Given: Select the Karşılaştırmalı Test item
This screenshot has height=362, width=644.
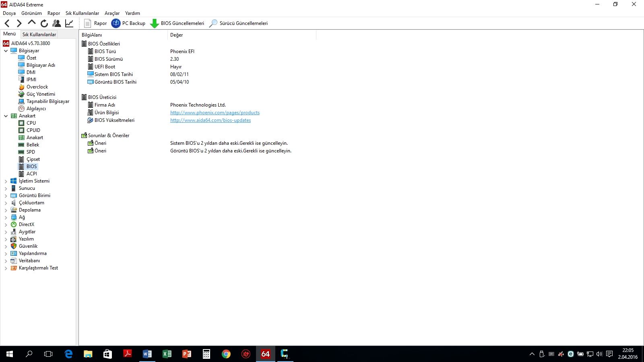Looking at the screenshot, I should pos(38,268).
